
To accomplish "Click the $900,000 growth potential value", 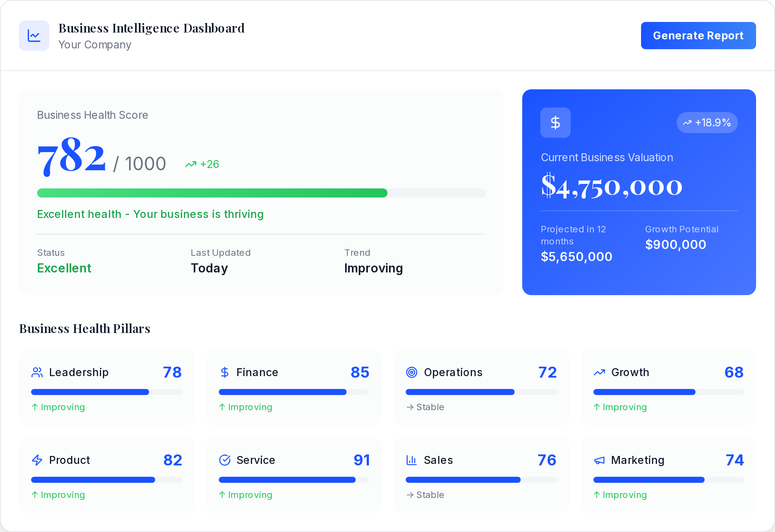I will pos(675,244).
